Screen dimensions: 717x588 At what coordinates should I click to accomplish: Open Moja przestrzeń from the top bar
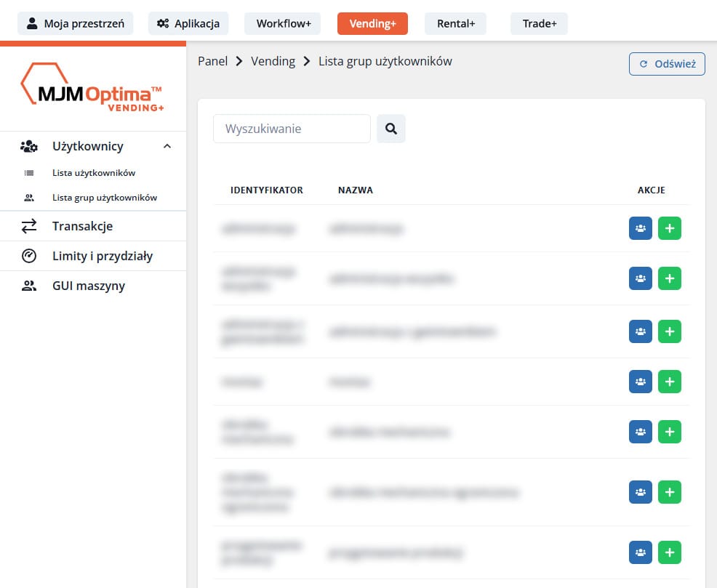click(76, 24)
